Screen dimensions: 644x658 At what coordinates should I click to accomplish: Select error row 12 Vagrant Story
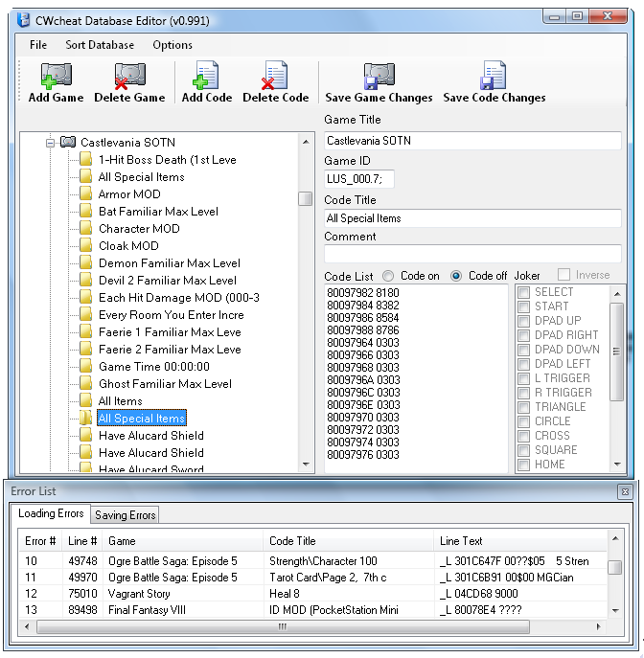(x=312, y=594)
